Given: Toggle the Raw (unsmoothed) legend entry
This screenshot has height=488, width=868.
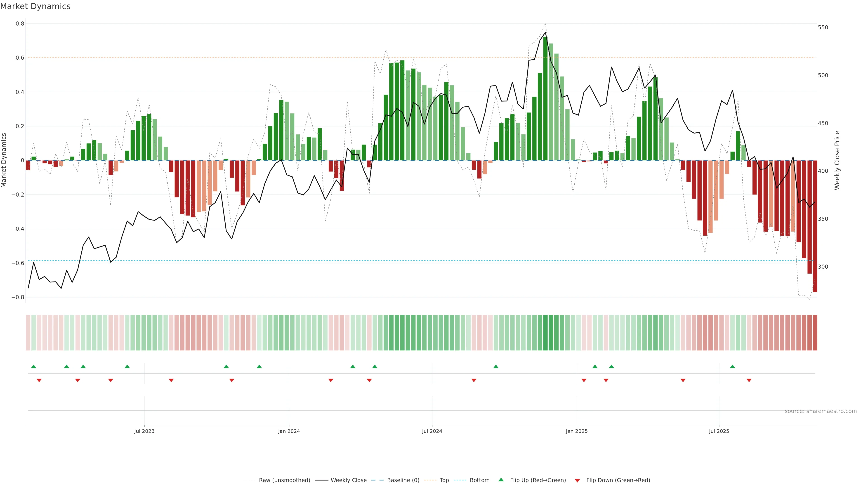Looking at the screenshot, I should tap(284, 480).
